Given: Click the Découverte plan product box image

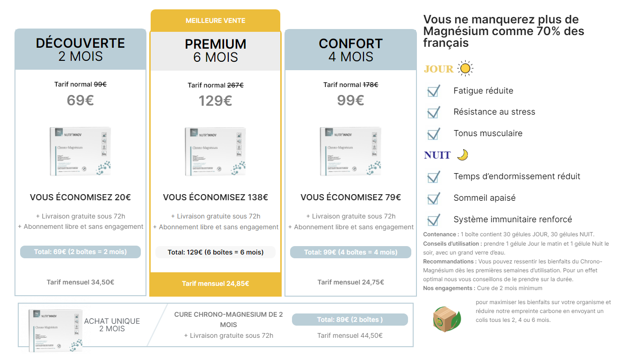Looking at the screenshot, I should click(80, 151).
